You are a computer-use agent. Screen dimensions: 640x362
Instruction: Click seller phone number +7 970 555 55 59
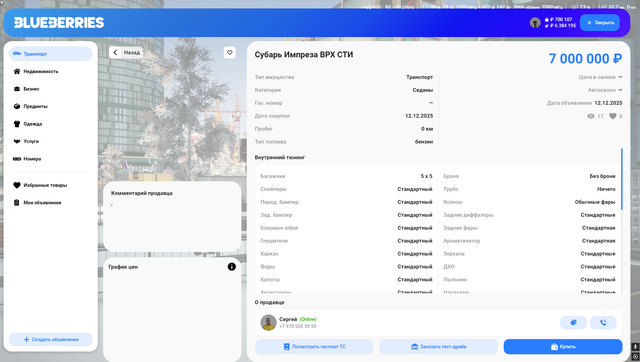click(x=298, y=326)
